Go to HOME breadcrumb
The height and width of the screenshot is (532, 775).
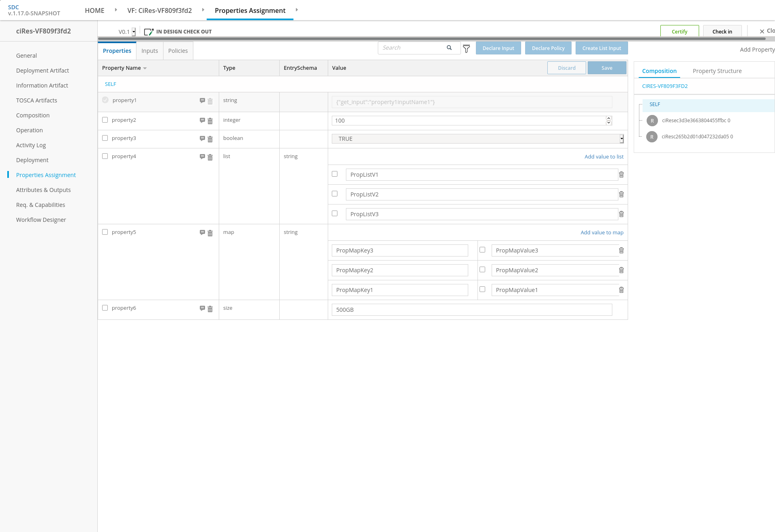[x=94, y=10]
